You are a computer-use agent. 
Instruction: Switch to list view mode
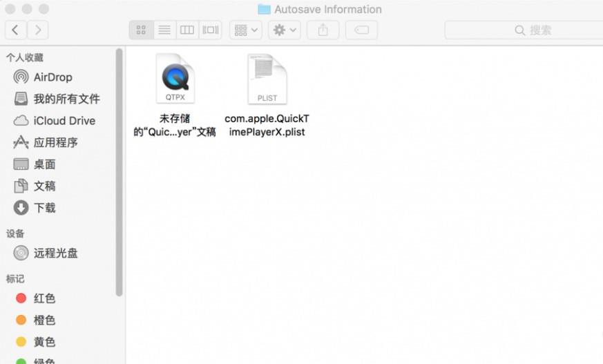pos(164,30)
